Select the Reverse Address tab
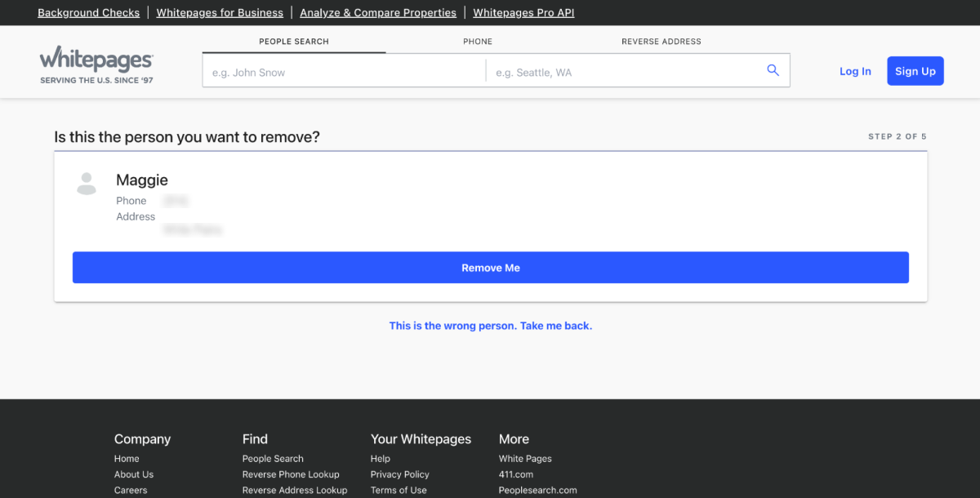980x498 pixels. pos(661,42)
